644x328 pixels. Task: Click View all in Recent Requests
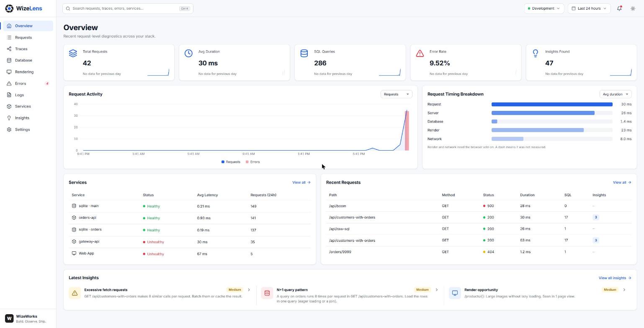[x=622, y=182]
